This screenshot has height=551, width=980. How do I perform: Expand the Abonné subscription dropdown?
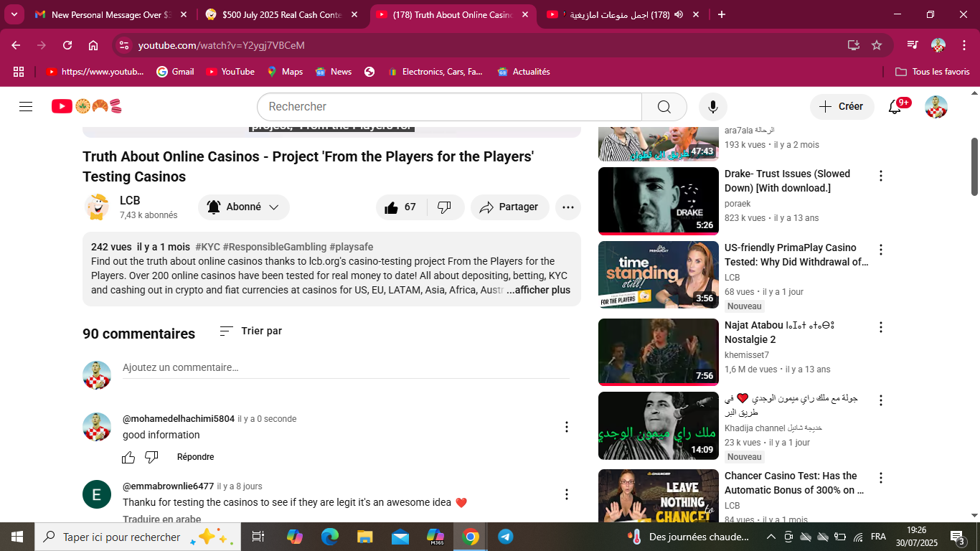tap(244, 207)
